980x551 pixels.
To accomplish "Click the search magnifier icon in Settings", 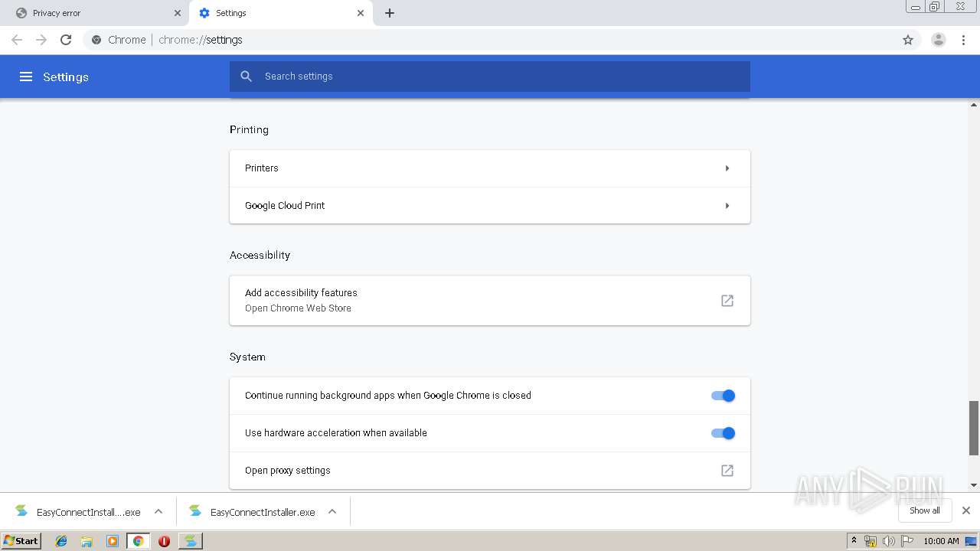I will pyautogui.click(x=246, y=77).
